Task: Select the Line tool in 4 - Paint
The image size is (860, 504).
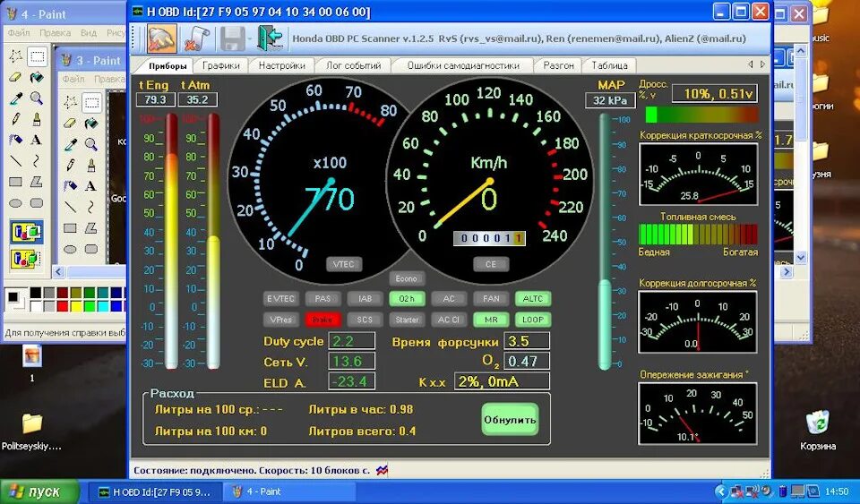Action: coord(15,160)
